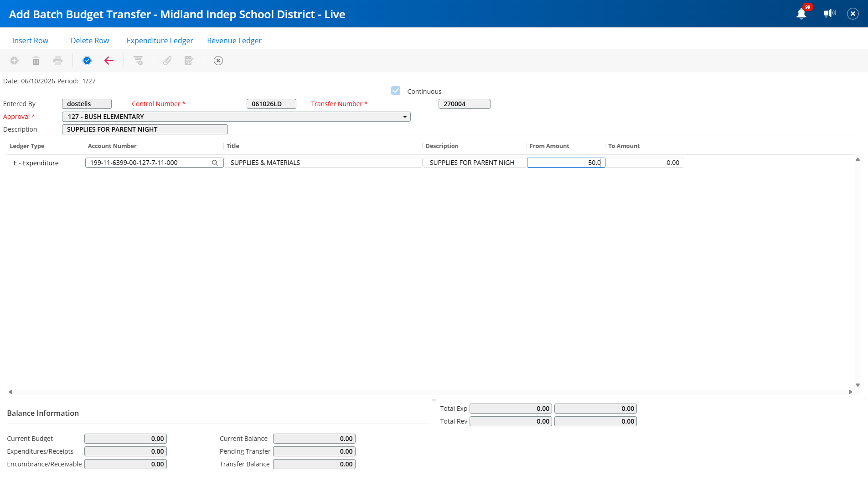Click the Entered By field

[x=87, y=104]
